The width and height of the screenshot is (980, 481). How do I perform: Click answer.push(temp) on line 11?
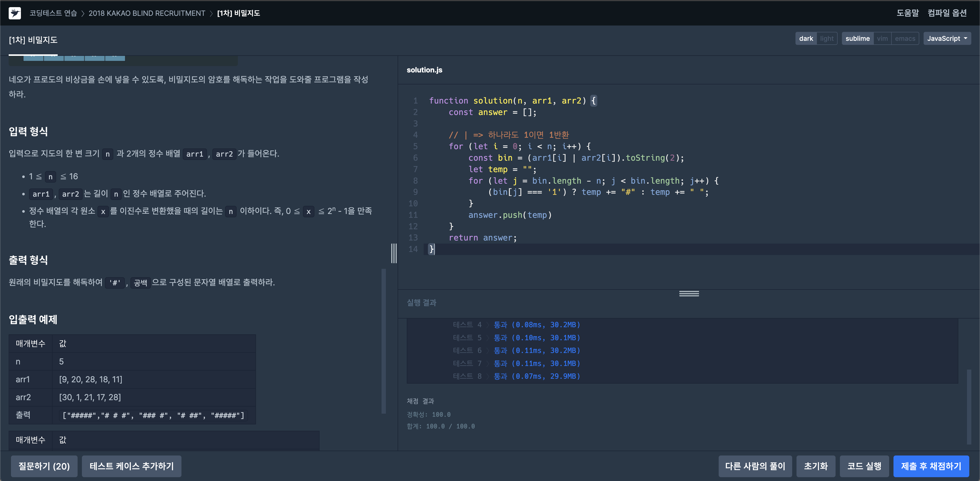coord(510,215)
